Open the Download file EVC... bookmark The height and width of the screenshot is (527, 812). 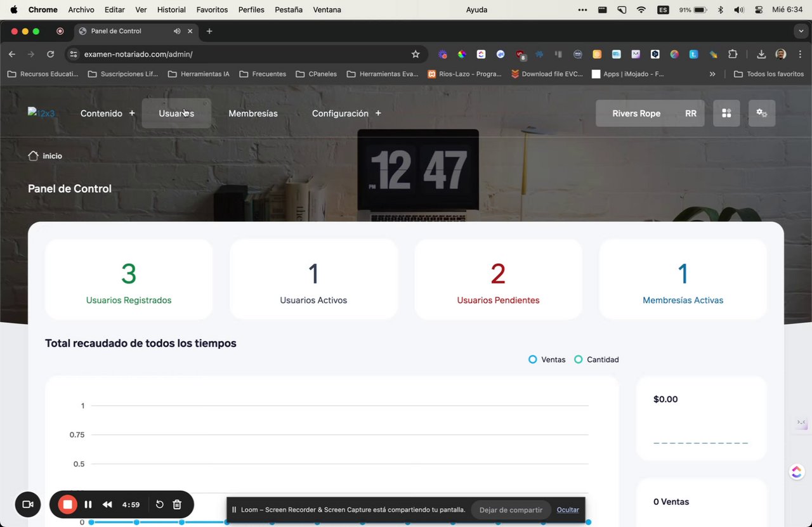click(546, 74)
